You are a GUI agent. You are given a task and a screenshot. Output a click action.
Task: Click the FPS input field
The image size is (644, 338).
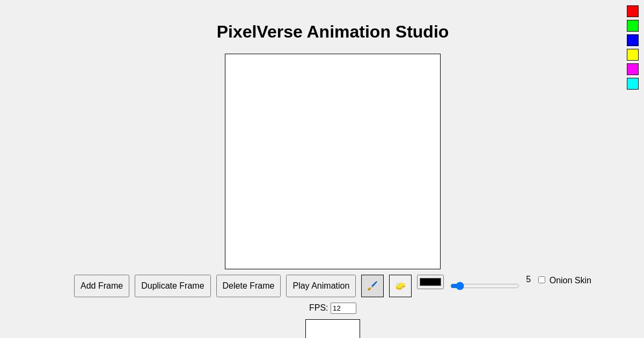(343, 308)
